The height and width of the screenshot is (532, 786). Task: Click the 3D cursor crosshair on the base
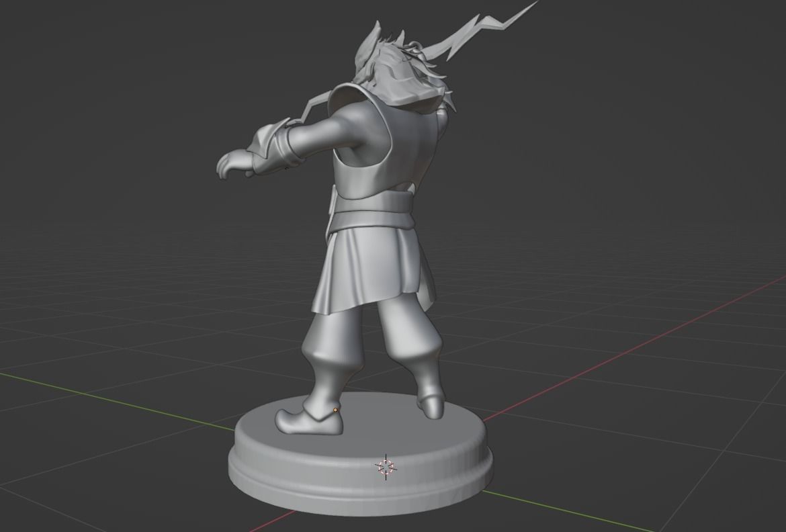(386, 468)
